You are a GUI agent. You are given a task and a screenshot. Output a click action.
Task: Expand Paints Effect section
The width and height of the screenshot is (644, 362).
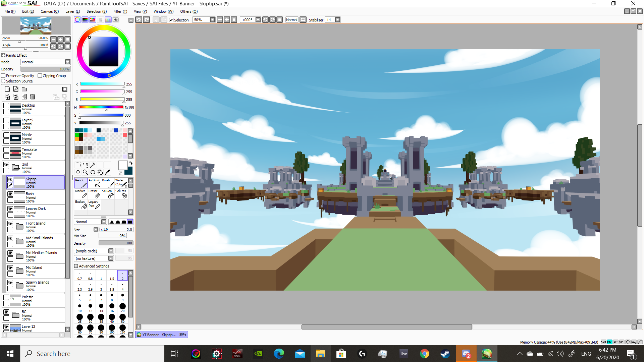point(3,55)
